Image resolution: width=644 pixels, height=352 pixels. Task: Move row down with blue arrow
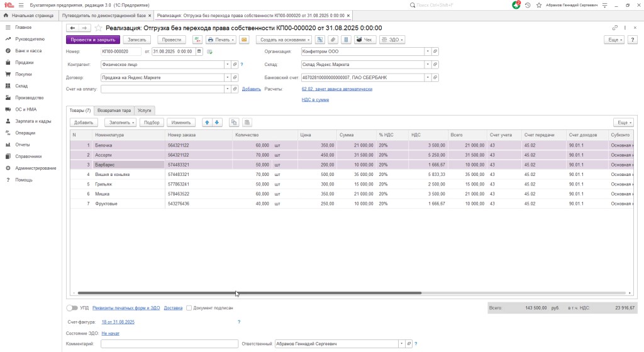217,123
